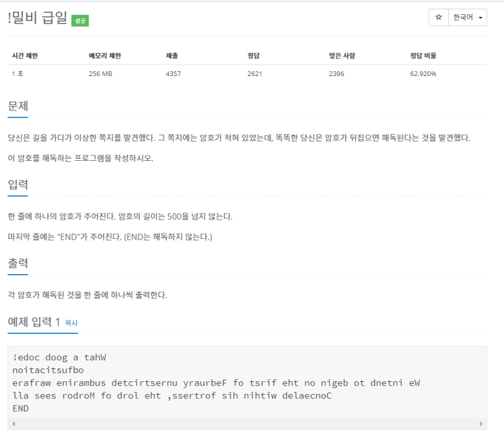The height and width of the screenshot is (441, 504).
Task: Click the green 성공 badge
Action: click(x=80, y=21)
